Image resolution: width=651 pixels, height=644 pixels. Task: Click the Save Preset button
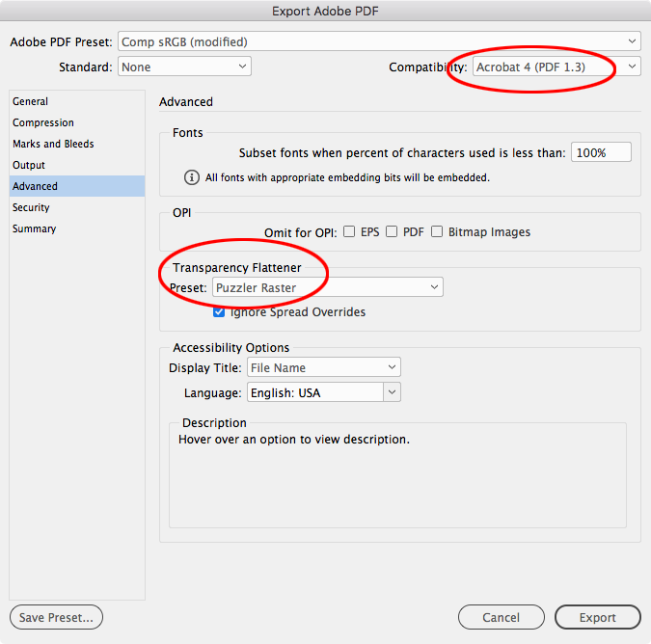pos(56,617)
